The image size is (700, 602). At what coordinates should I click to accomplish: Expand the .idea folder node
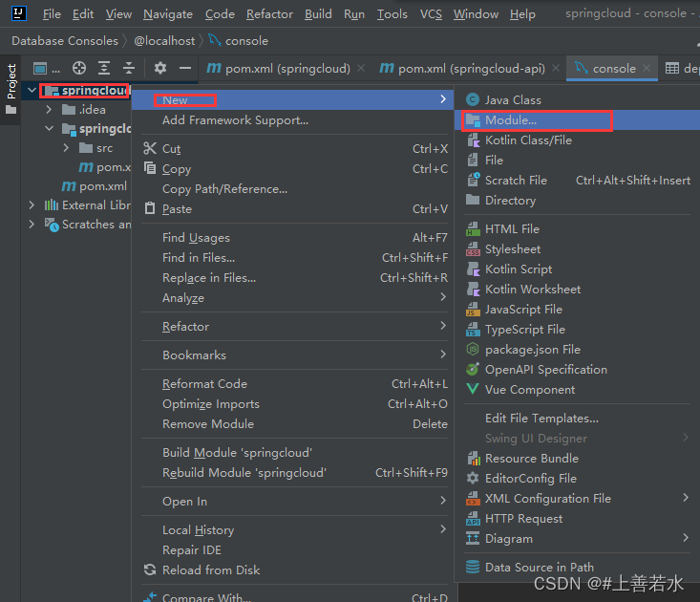coord(49,110)
